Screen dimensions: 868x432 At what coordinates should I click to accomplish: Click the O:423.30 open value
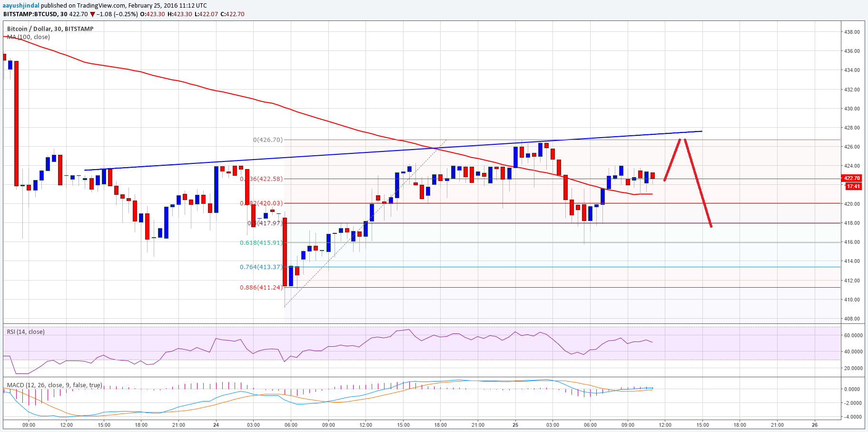pos(152,14)
